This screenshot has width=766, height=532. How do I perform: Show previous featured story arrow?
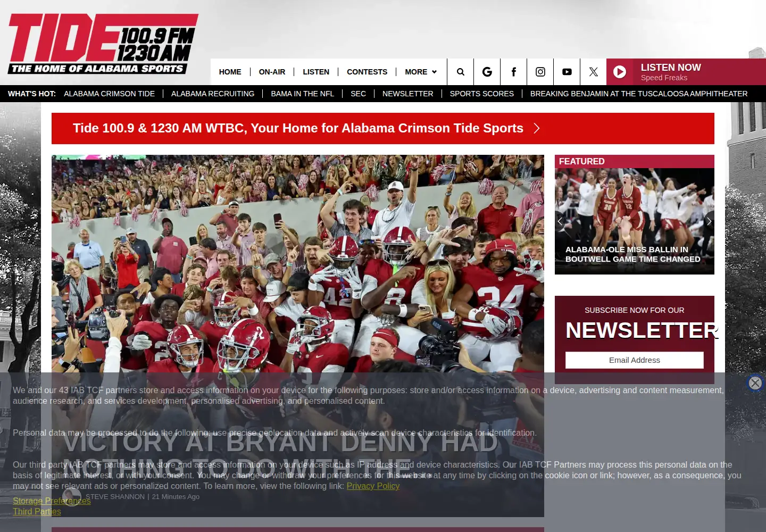(560, 221)
